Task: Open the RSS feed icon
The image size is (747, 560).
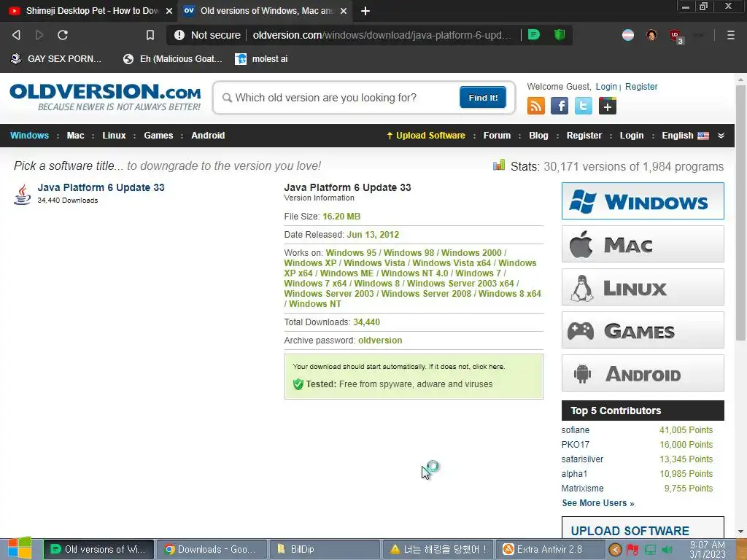Action: point(535,106)
